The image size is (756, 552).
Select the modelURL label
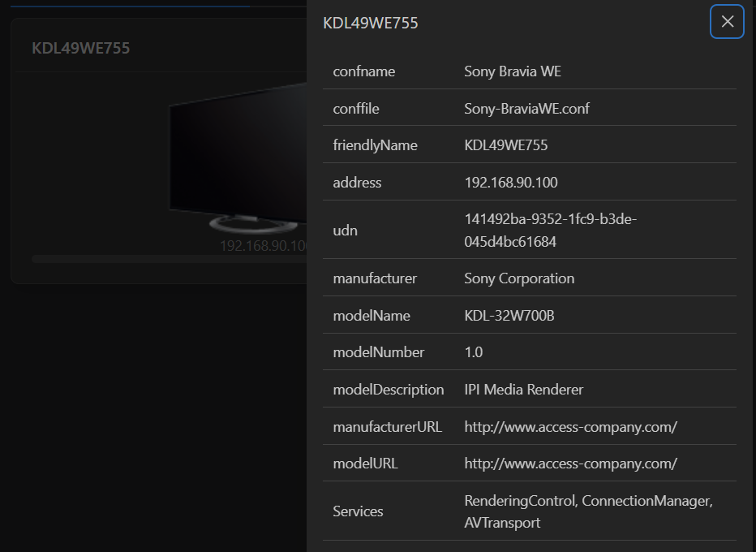pyautogui.click(x=365, y=464)
